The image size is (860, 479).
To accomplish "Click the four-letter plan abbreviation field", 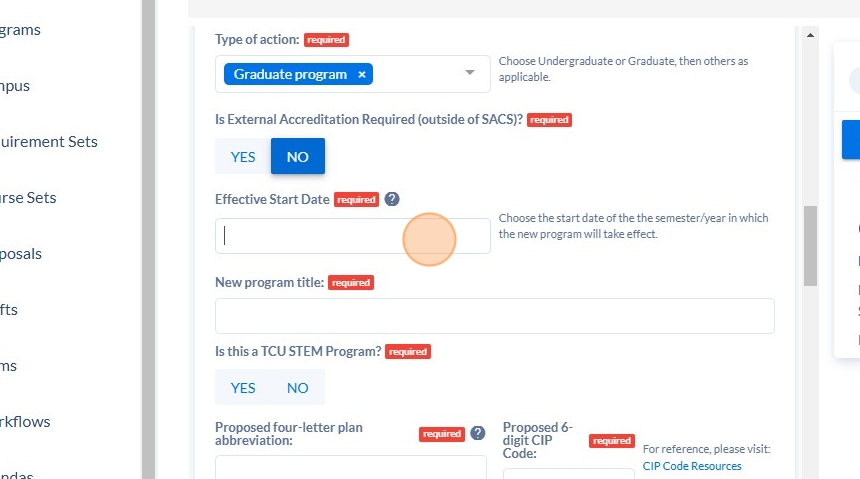I will coord(350,467).
